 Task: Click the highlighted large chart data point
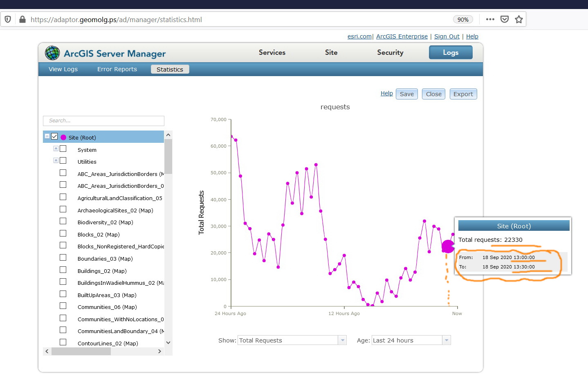(448, 246)
